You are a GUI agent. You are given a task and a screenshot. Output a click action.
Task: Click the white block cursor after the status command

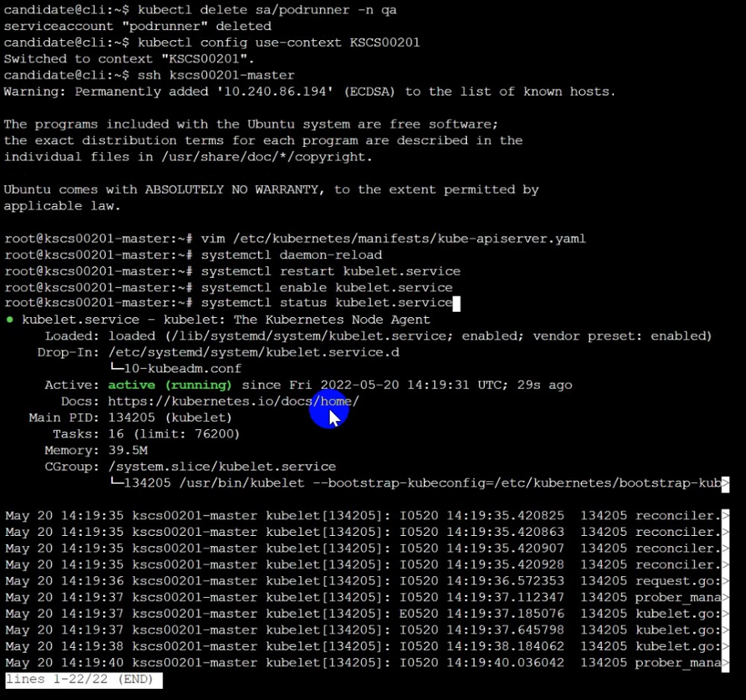point(457,303)
